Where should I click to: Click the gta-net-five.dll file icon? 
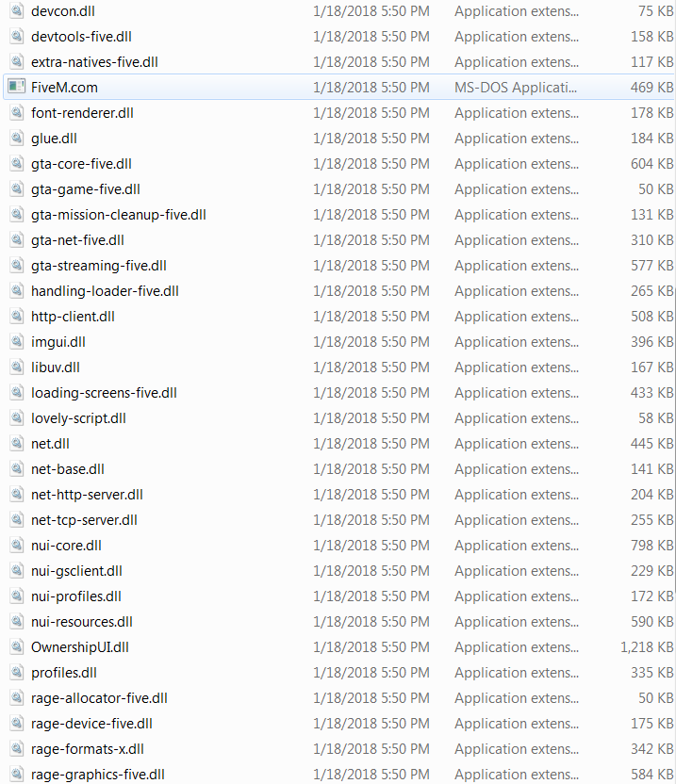click(17, 240)
